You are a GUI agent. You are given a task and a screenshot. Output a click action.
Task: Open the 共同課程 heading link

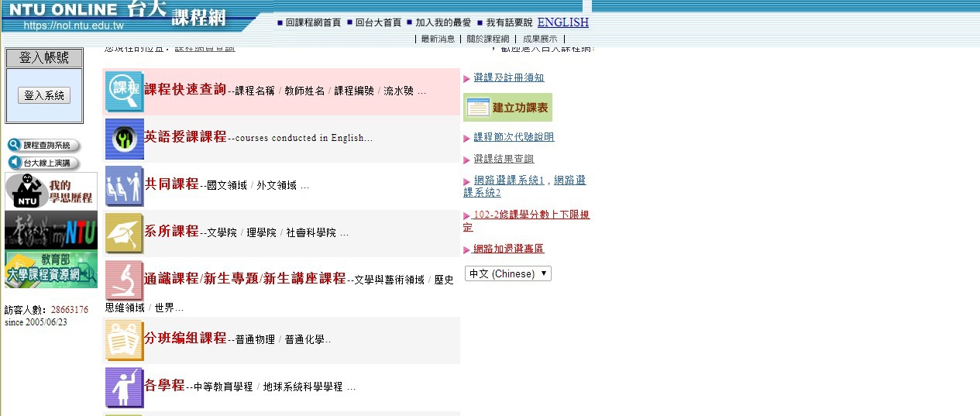click(172, 184)
